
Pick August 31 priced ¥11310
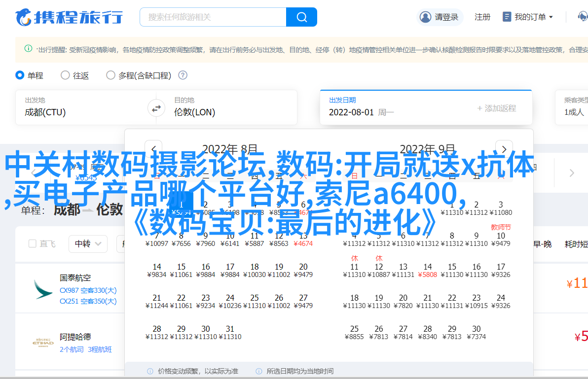pos(230,333)
